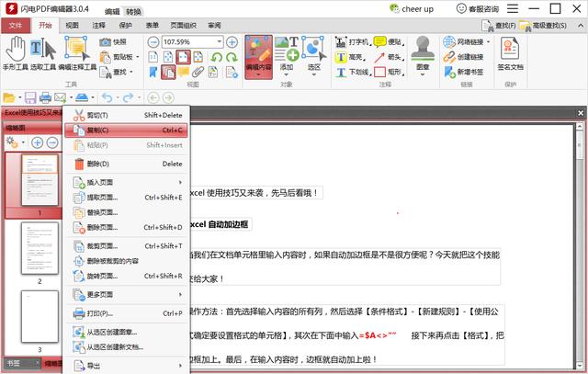The height and width of the screenshot is (374, 588).
Task: Click the undo arrow in quick toolbar
Action: [x=107, y=98]
